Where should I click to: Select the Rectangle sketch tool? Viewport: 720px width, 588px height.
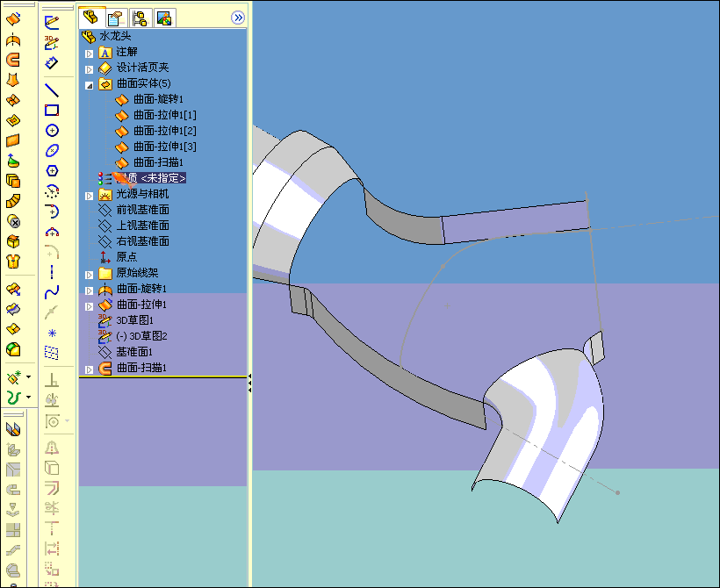click(52, 111)
